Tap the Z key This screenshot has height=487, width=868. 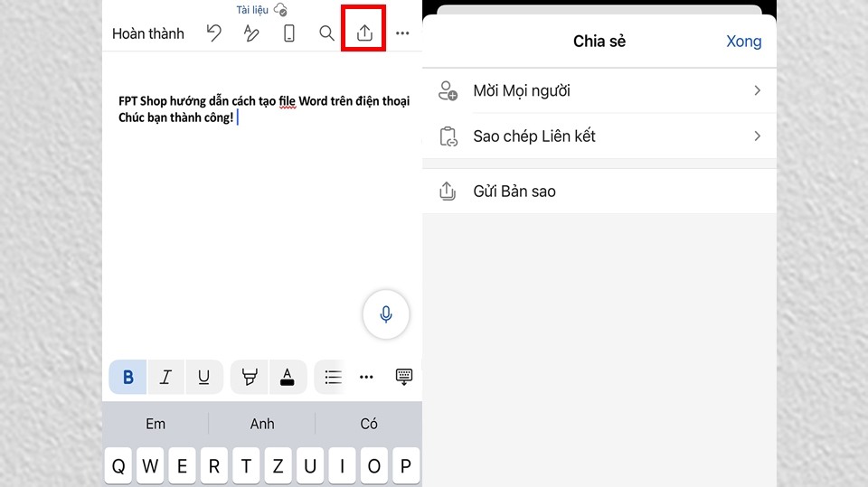tap(278, 466)
